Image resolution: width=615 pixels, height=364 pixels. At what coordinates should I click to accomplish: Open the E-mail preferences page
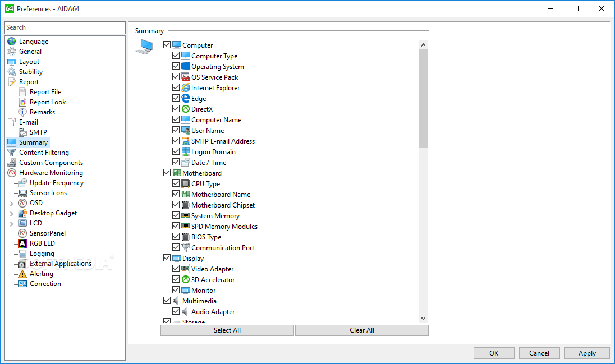click(29, 122)
